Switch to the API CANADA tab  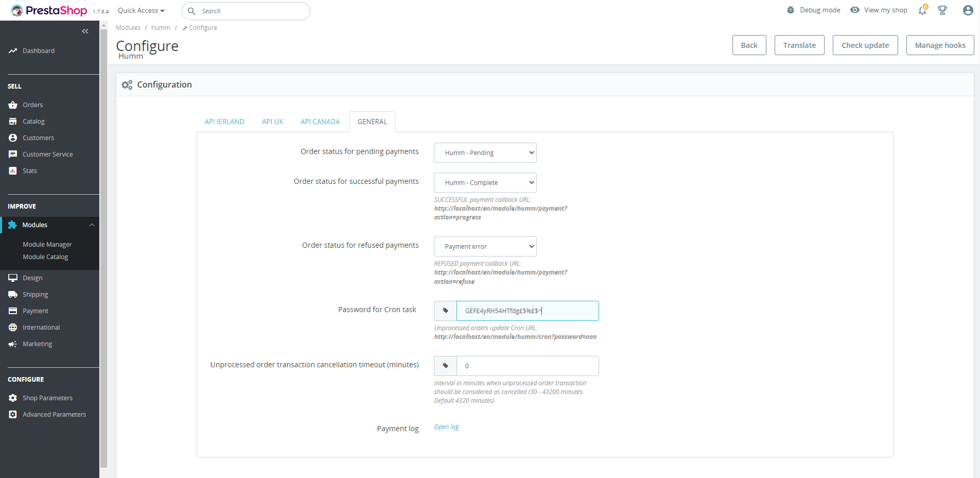click(x=320, y=122)
